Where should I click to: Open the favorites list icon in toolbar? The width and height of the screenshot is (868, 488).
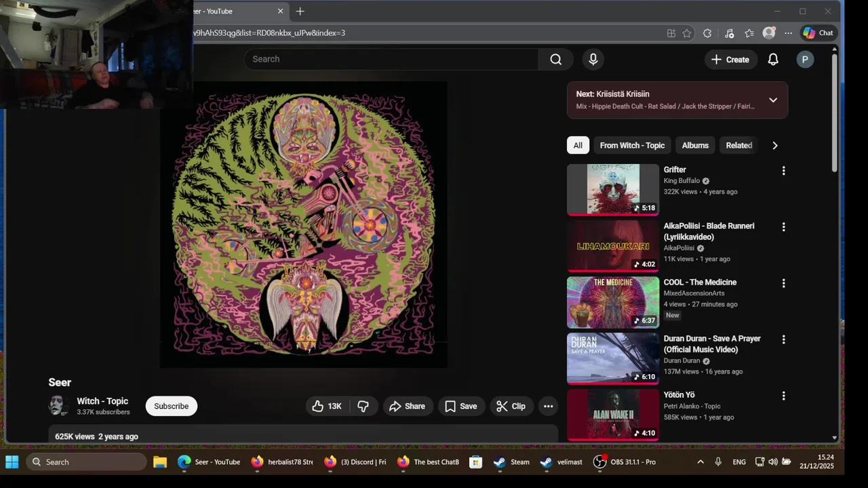coord(749,33)
